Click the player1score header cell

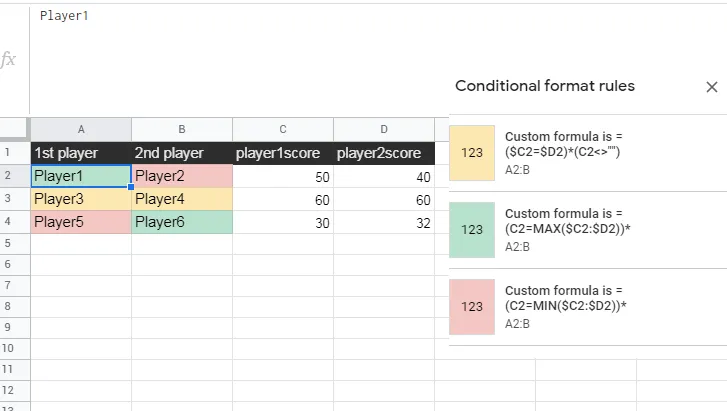click(283, 153)
